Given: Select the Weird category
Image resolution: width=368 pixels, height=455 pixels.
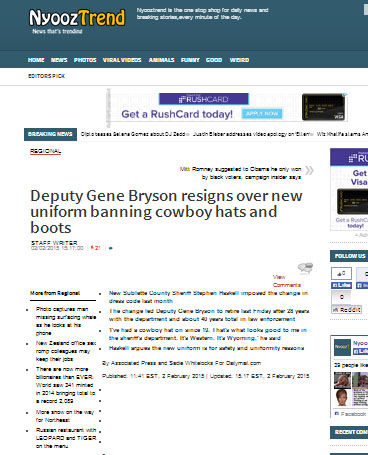Looking at the screenshot, I should [x=239, y=60].
